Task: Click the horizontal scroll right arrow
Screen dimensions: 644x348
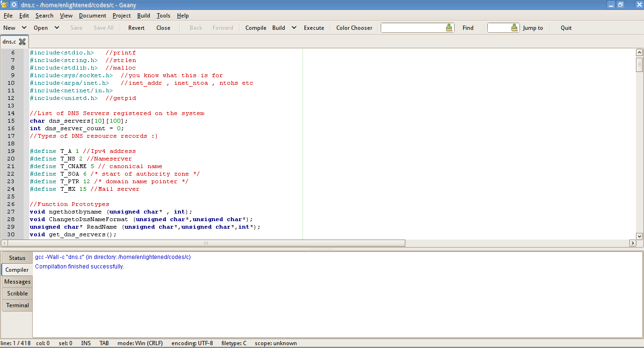Action: [x=632, y=243]
